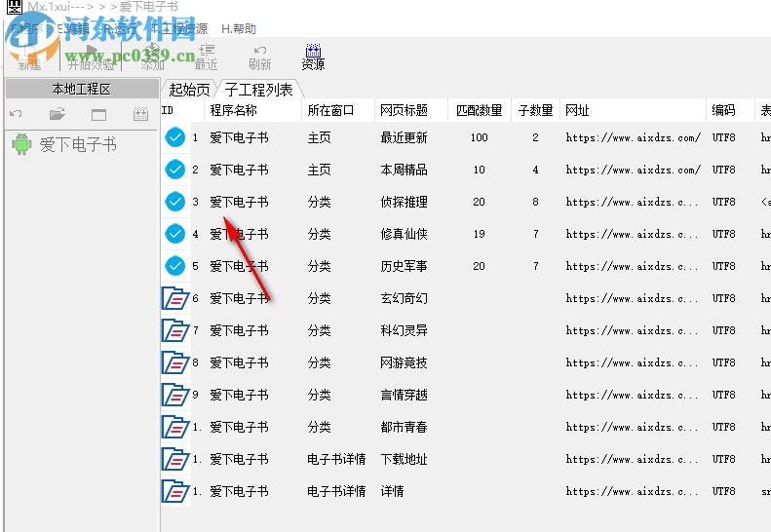The width and height of the screenshot is (771, 532).
Task: Click the folder icon of row 详情
Action: 175,491
